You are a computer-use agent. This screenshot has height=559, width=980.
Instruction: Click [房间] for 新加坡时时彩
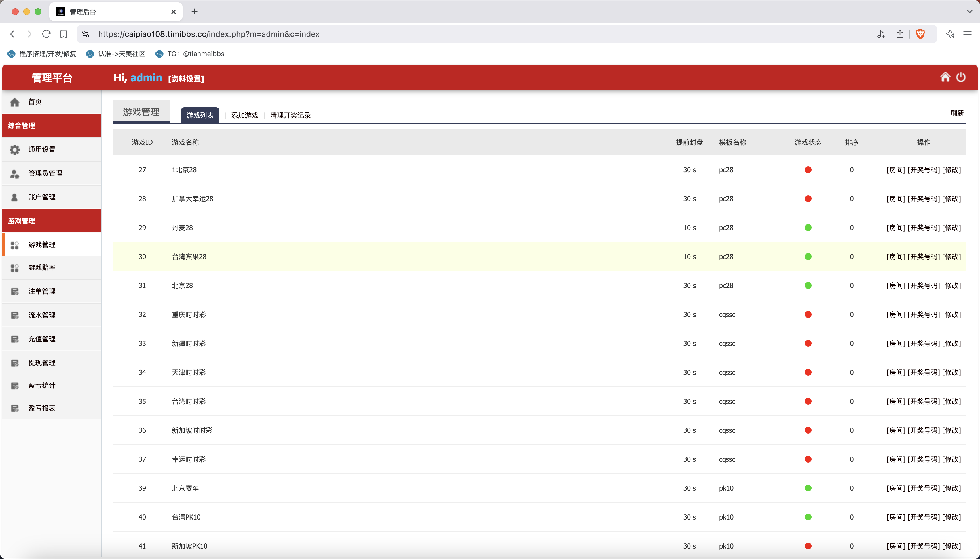pos(895,430)
